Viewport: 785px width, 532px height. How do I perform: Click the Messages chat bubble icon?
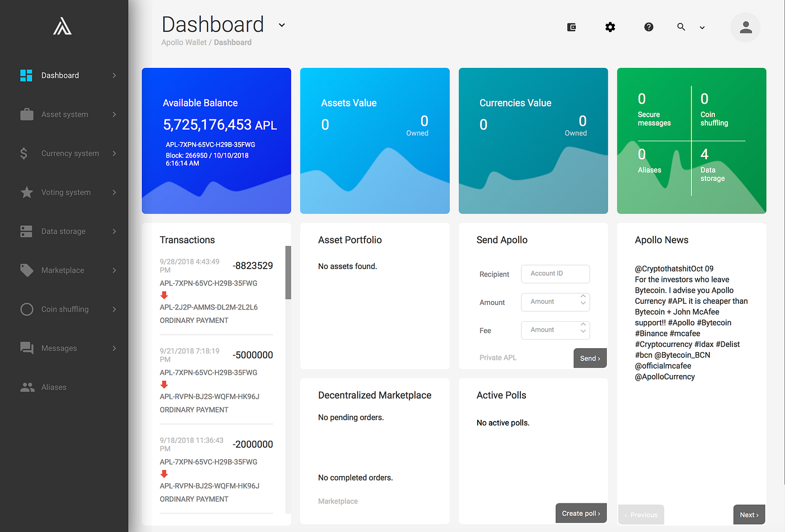pyautogui.click(x=26, y=348)
